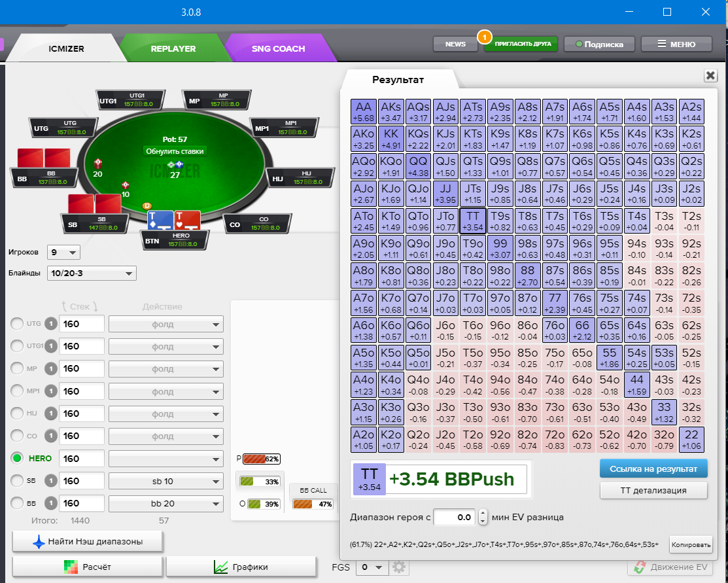Click the мин EV разница input field
This screenshot has height=583, width=728.
click(454, 517)
